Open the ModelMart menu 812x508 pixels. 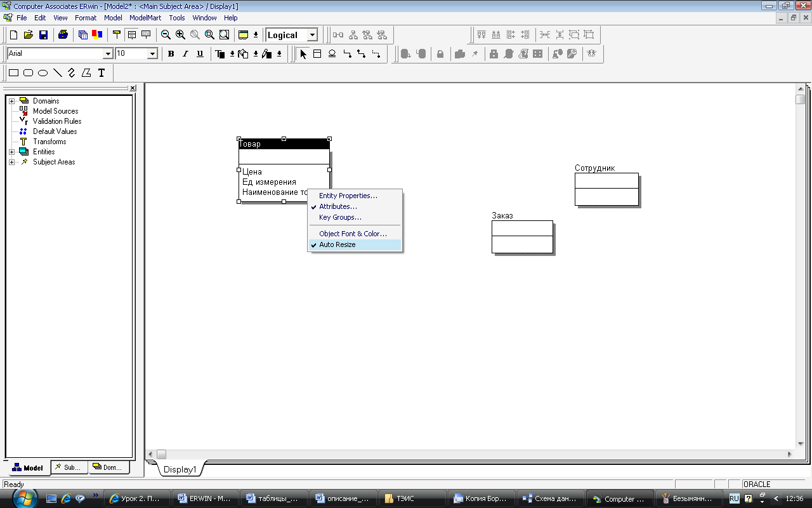145,18
